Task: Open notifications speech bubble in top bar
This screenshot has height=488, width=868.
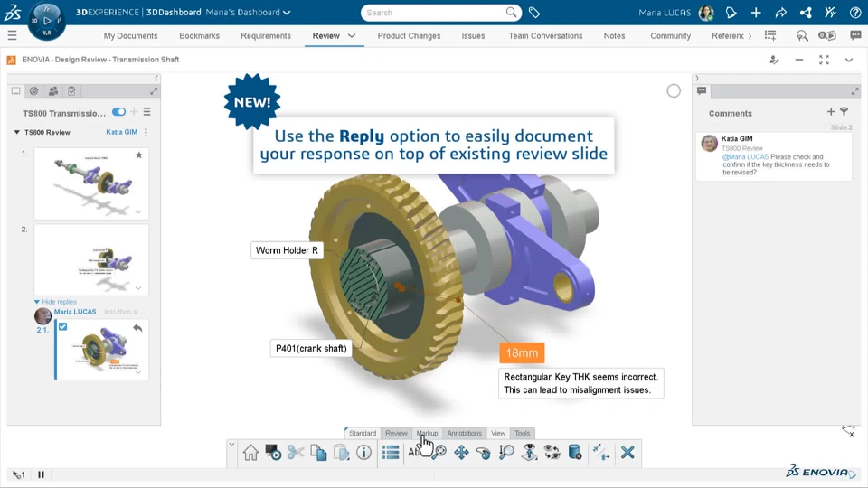Action: (x=731, y=12)
